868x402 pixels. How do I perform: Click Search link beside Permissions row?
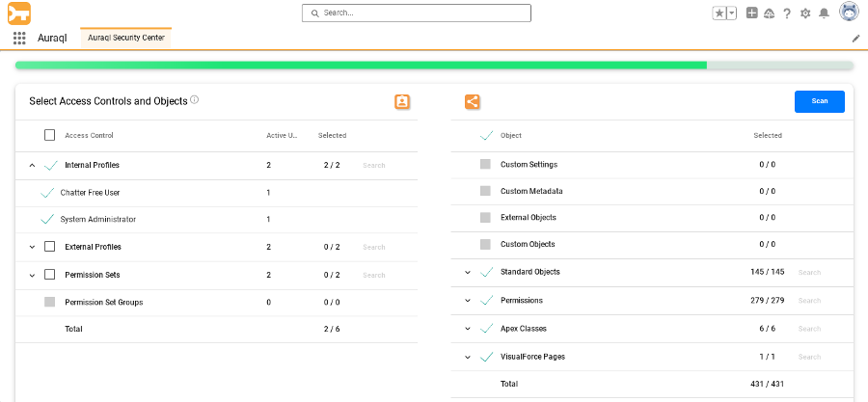[809, 301]
